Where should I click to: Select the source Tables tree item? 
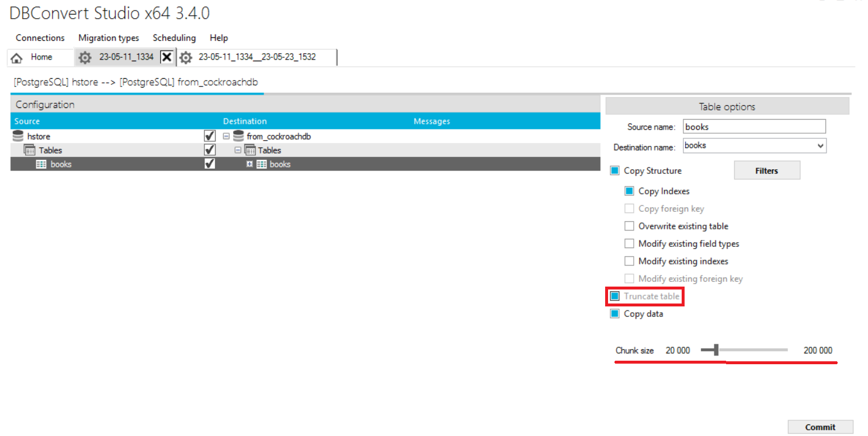point(50,151)
